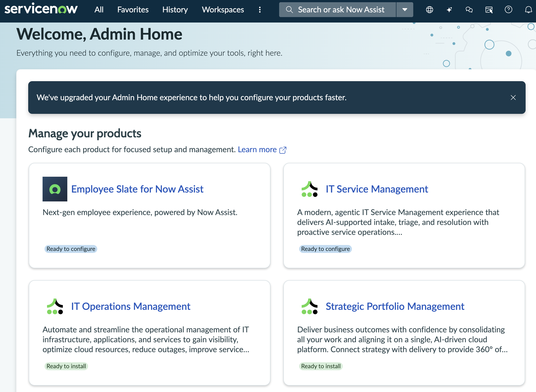Click the Welcome, Admin Home heading
The image size is (536, 392).
99,34
